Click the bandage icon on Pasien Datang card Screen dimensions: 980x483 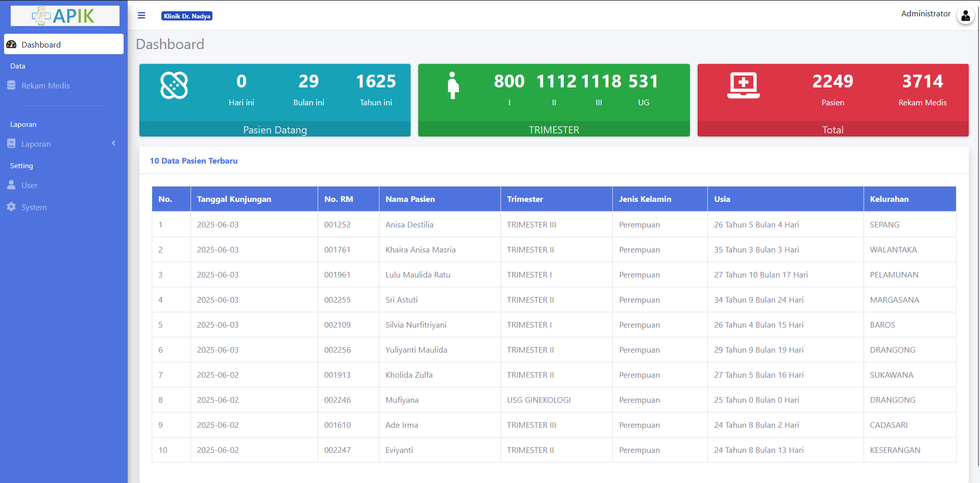point(174,85)
